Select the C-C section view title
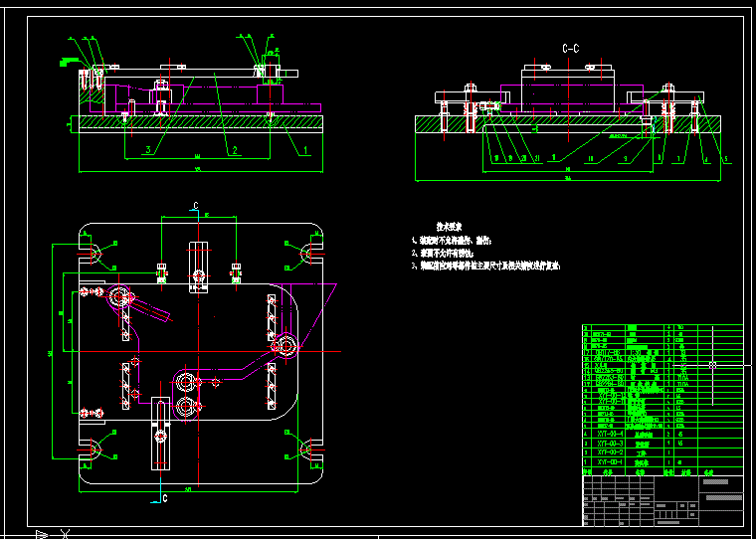This screenshot has width=756, height=539. [571, 49]
